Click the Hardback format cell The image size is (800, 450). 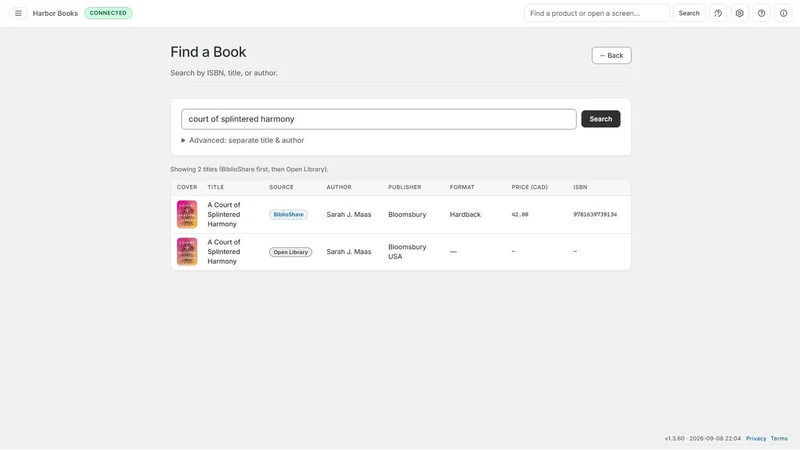[x=465, y=215]
